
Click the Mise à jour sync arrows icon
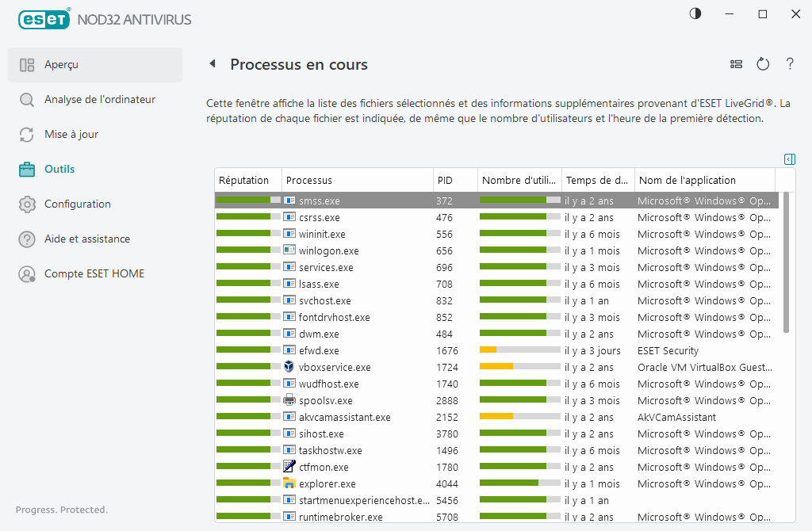[x=26, y=134]
